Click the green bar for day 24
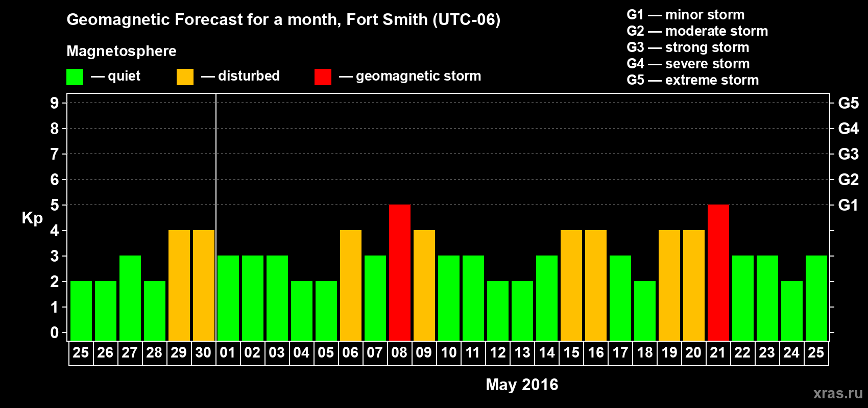The width and height of the screenshot is (868, 408). click(792, 311)
